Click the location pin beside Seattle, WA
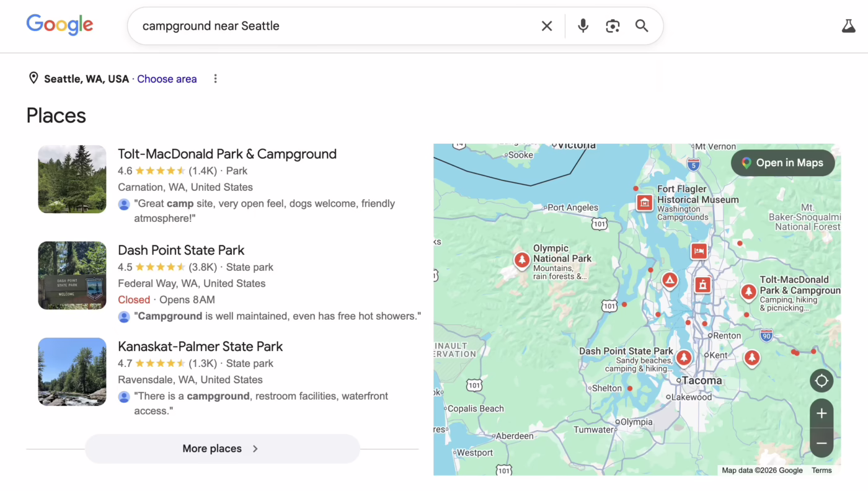 point(33,78)
